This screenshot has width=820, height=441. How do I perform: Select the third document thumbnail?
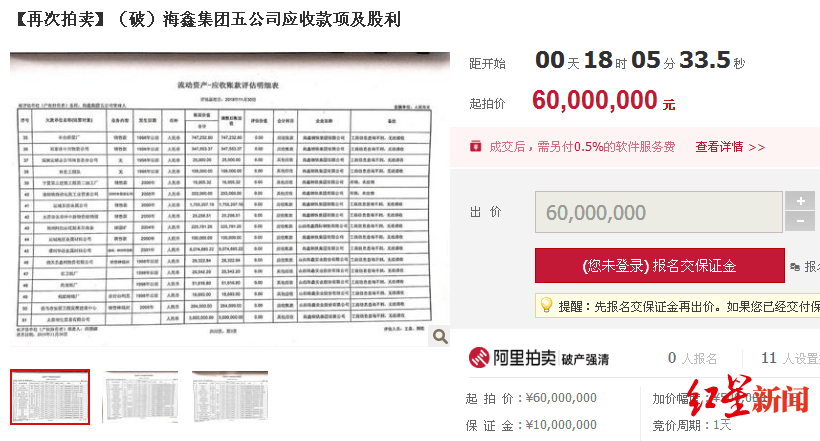230,397
